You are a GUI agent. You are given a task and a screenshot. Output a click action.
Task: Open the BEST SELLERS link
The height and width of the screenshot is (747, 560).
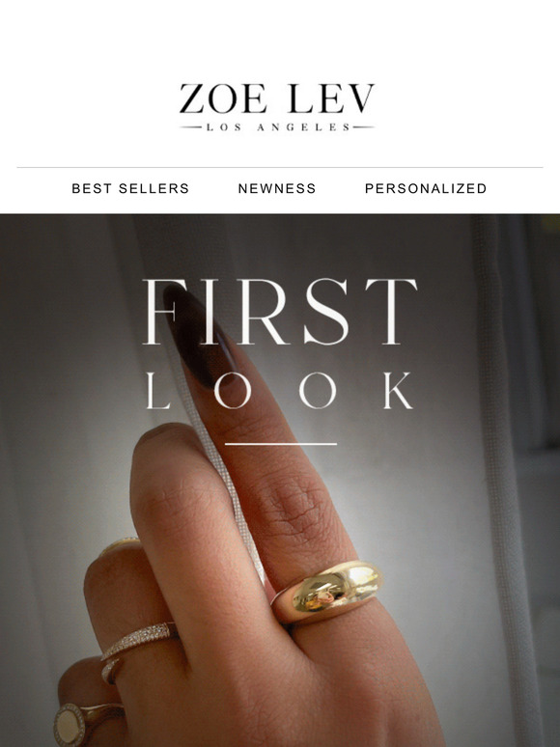[130, 188]
